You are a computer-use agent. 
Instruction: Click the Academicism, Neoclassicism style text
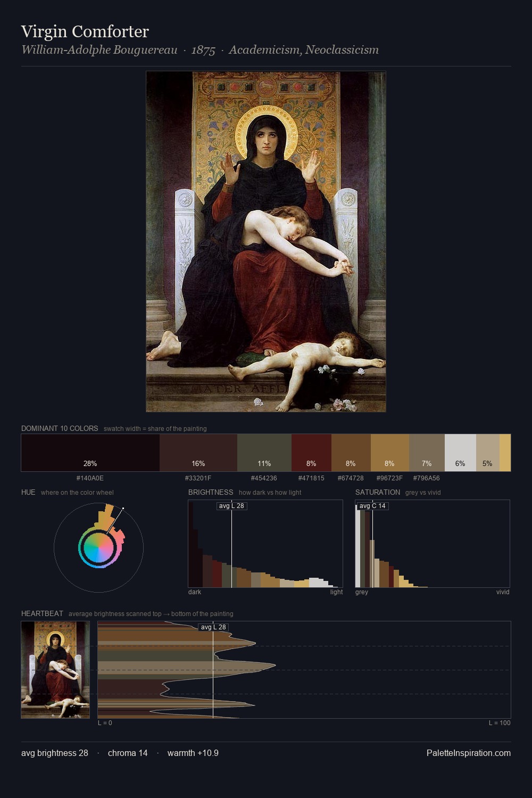click(304, 50)
